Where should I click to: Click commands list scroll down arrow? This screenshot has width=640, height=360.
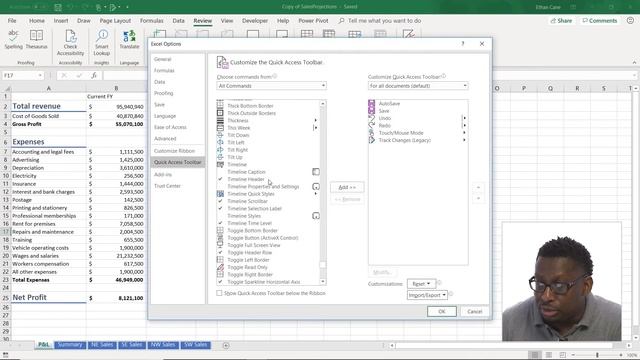(x=323, y=282)
